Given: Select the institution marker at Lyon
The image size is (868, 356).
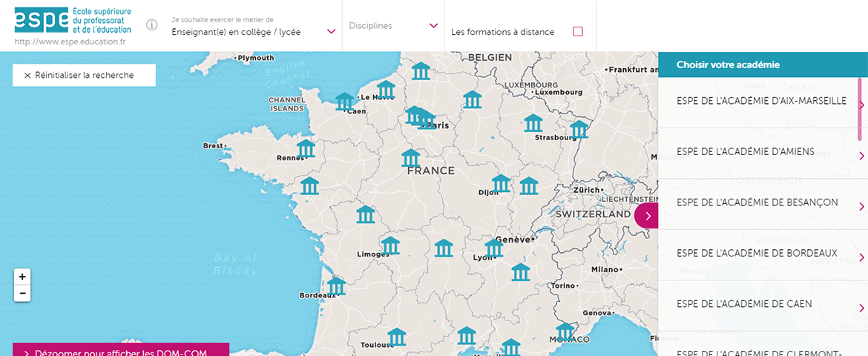Looking at the screenshot, I should [494, 248].
